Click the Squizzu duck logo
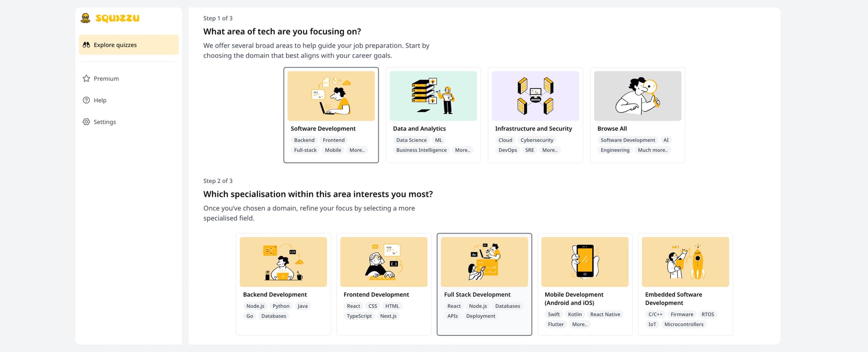The image size is (868, 352). click(86, 18)
